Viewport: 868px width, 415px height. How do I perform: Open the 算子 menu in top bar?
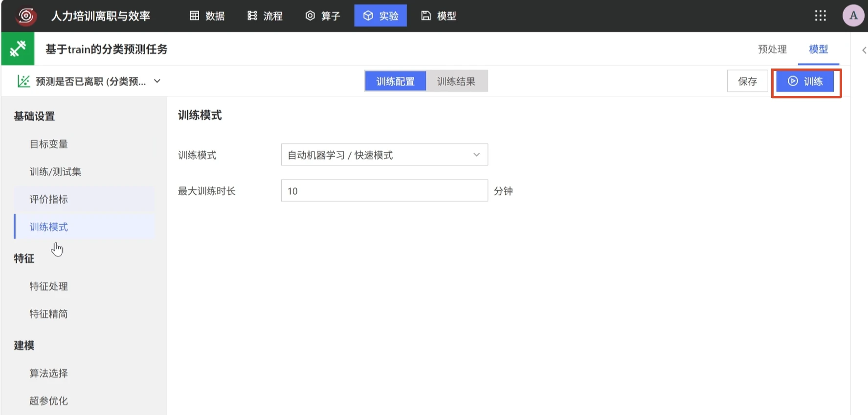(x=323, y=16)
